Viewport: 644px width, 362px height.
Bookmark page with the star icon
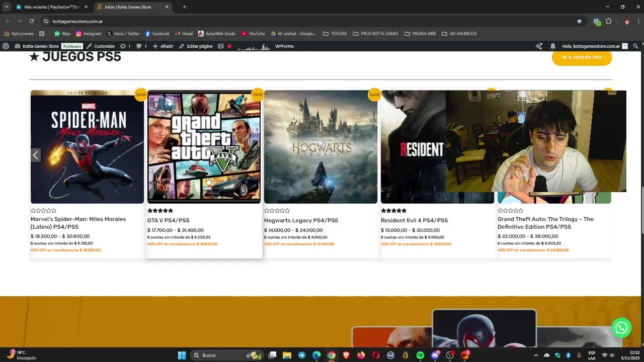[x=579, y=21]
